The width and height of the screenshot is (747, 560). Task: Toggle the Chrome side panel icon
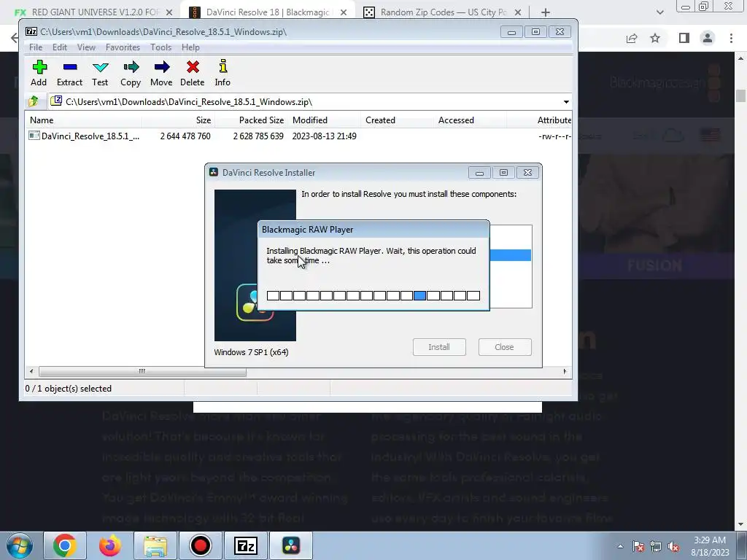tap(684, 38)
